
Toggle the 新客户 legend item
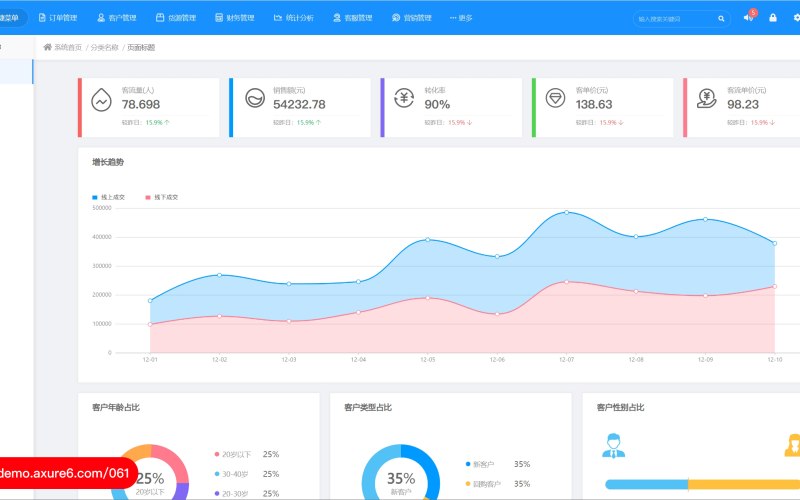click(x=480, y=464)
